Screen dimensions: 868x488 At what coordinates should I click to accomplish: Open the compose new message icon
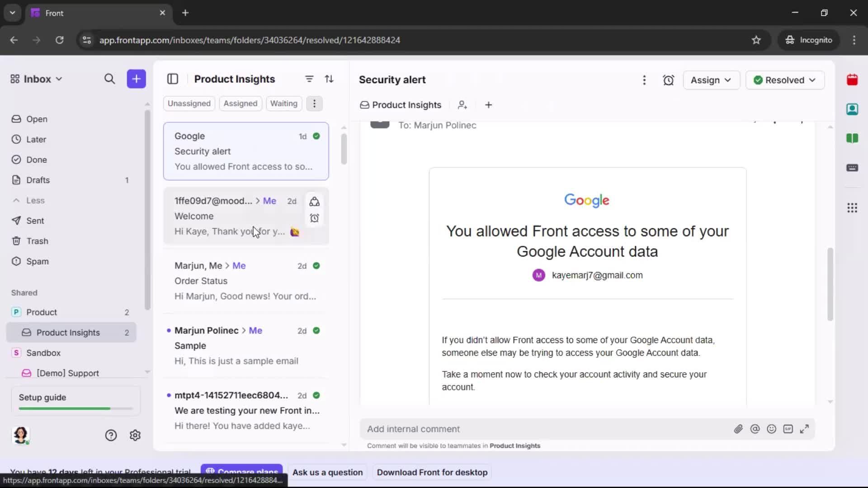(136, 79)
